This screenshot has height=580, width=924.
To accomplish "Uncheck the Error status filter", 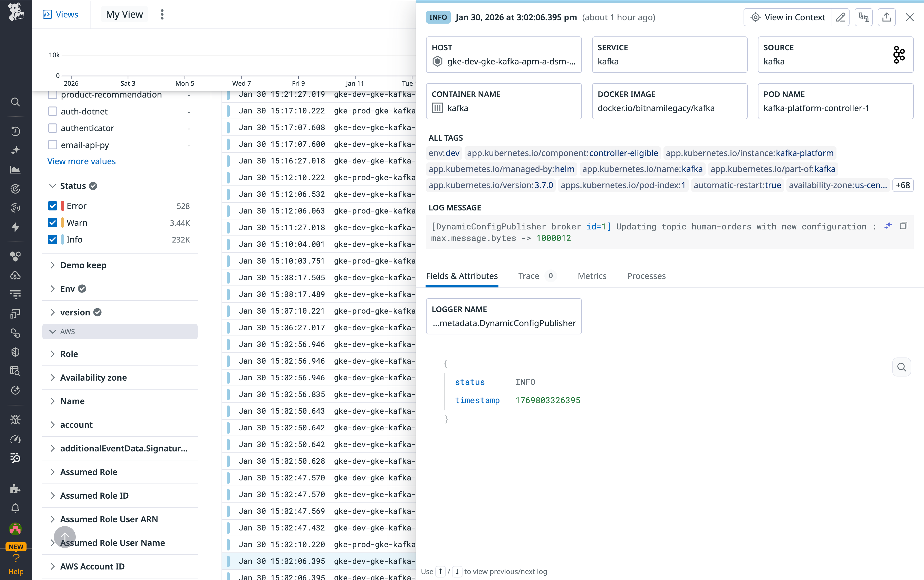I will 53,206.
